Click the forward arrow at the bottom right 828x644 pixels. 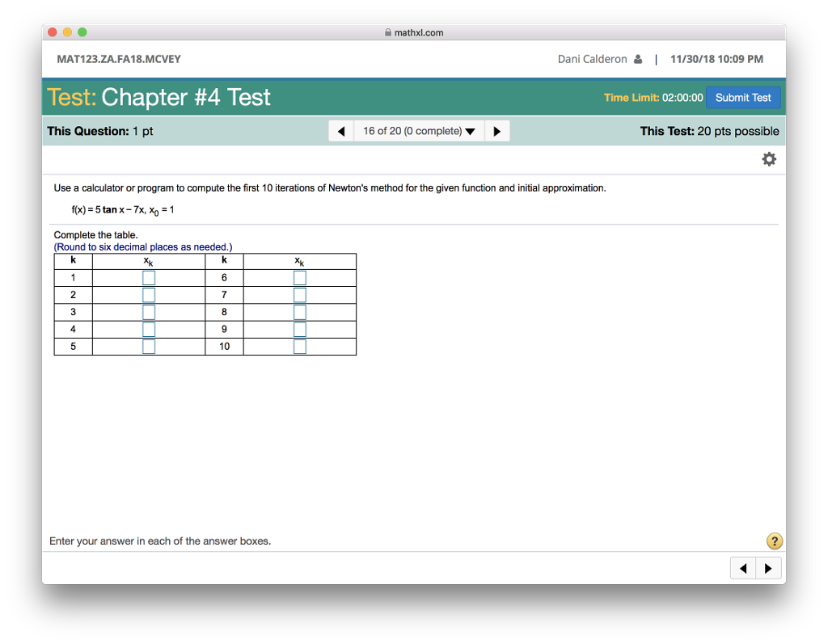[768, 567]
